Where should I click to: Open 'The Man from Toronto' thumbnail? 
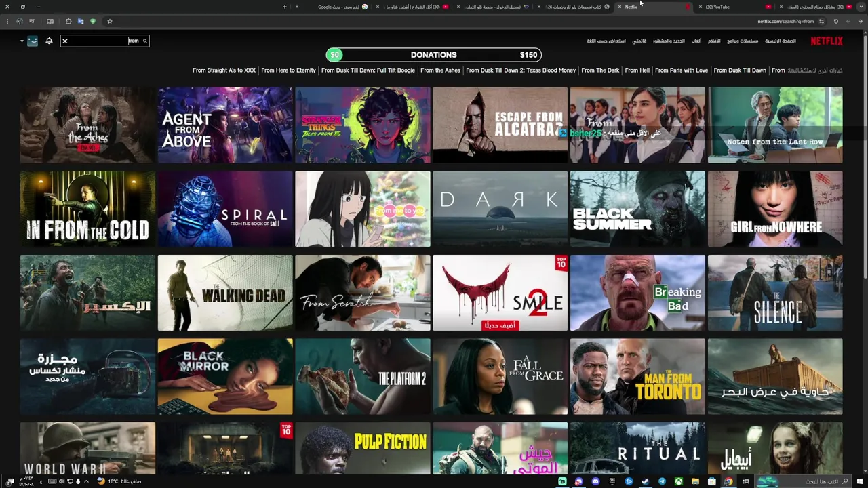(x=637, y=377)
